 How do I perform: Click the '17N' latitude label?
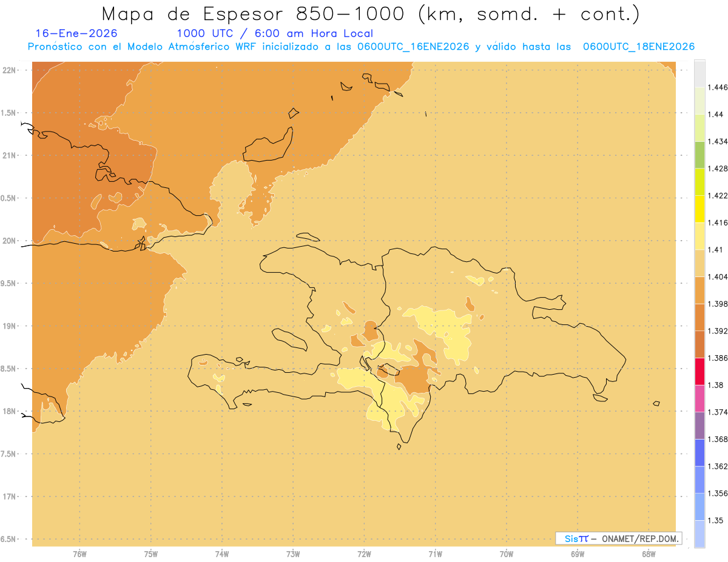10,497
